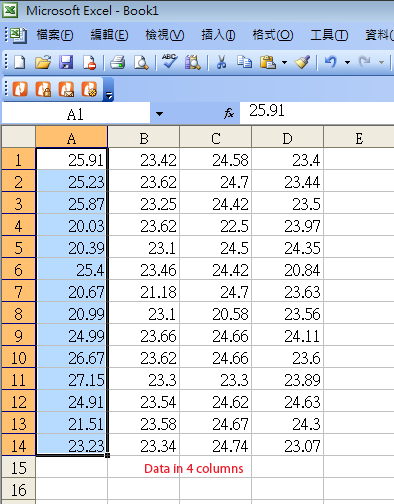Click cell B7 containing 21.18
Viewport: 394px width, 504px height.
(144, 291)
